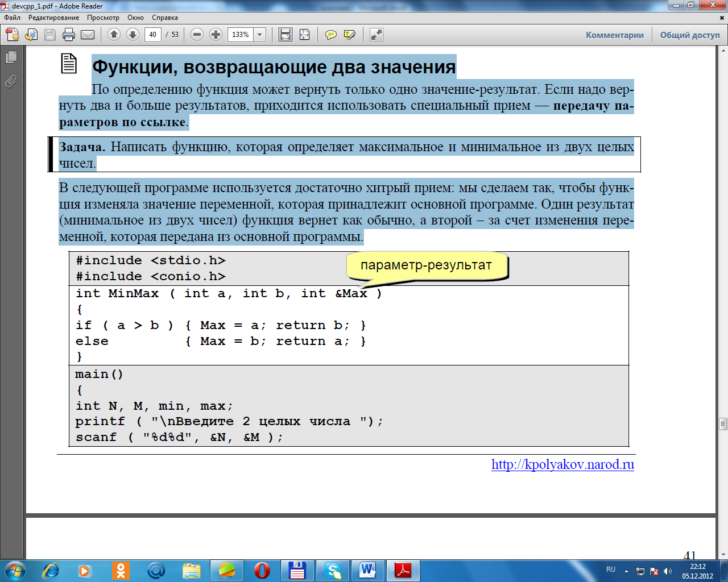Zoom in with plus button
This screenshot has width=728, height=582.
[216, 35]
